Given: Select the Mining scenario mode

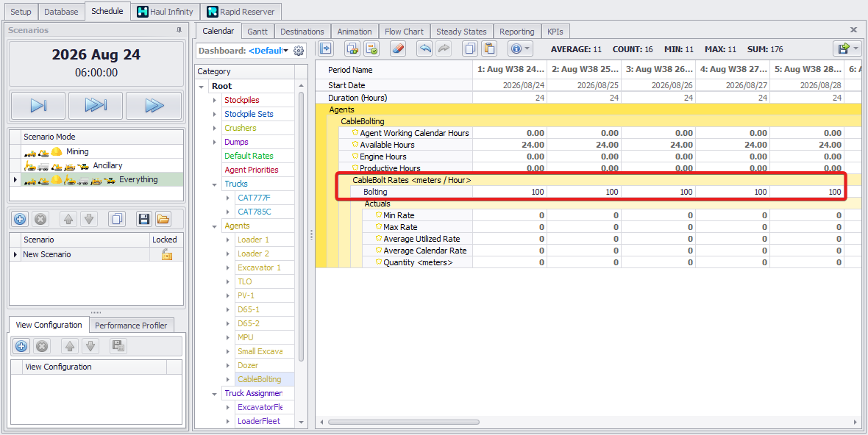Looking at the screenshot, I should point(77,151).
